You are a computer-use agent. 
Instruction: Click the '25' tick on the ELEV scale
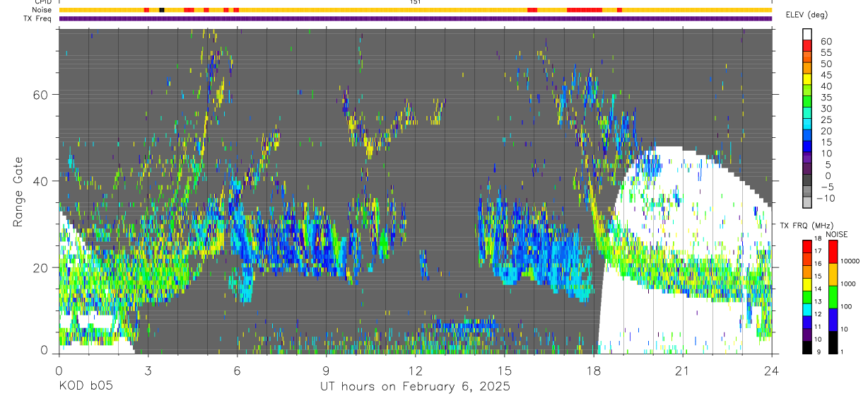pos(825,120)
